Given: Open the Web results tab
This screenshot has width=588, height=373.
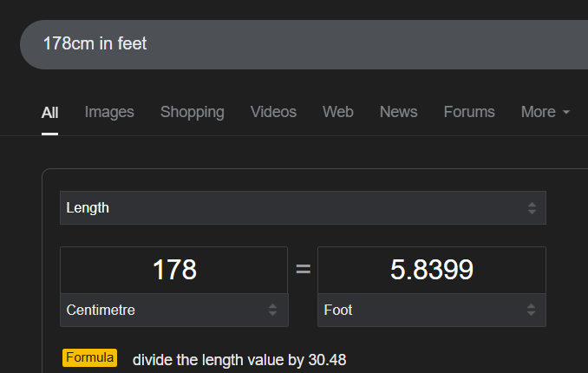Looking at the screenshot, I should (x=338, y=112).
